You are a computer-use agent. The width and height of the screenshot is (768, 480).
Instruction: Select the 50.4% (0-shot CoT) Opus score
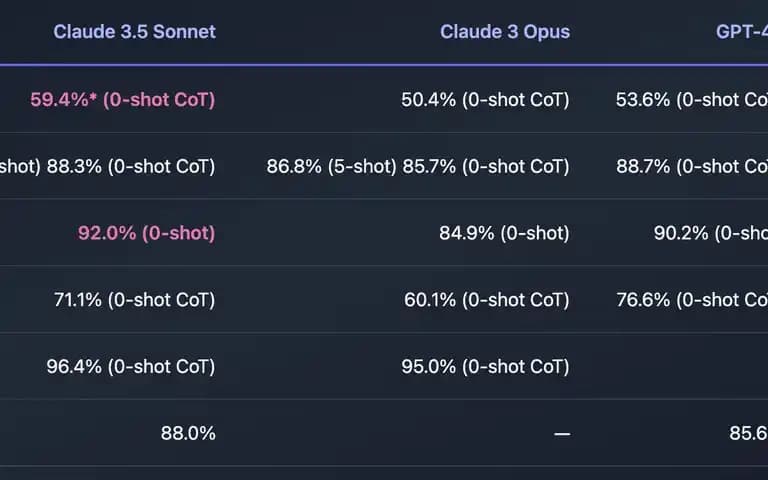pos(485,100)
